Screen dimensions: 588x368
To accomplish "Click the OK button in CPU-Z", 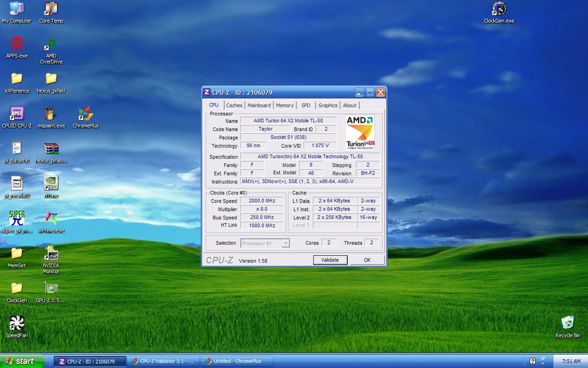I will 367,260.
